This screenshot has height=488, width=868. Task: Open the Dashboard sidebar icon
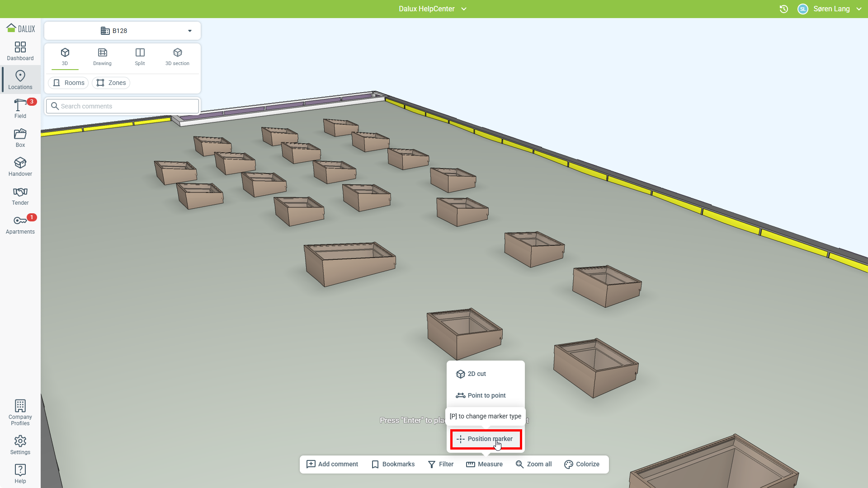coord(20,51)
